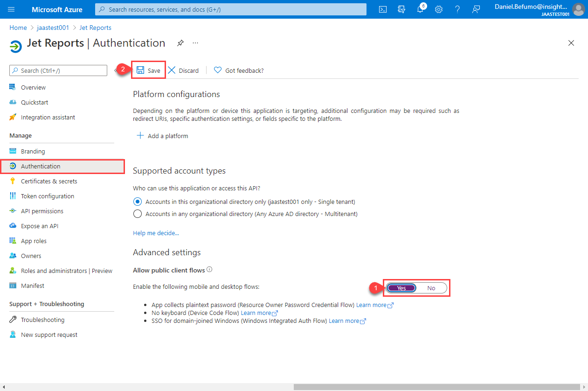
Task: Click the horizontal scrollbar thumb
Action: 437,386
